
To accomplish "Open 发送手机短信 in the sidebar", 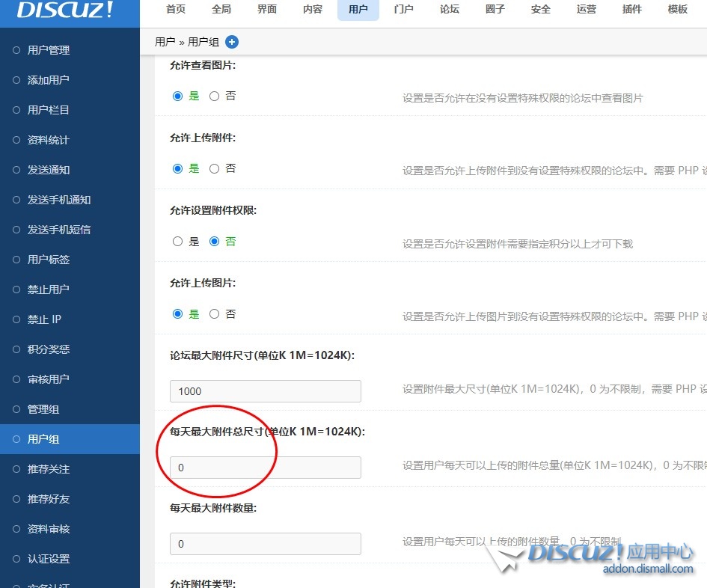I will tap(58, 230).
